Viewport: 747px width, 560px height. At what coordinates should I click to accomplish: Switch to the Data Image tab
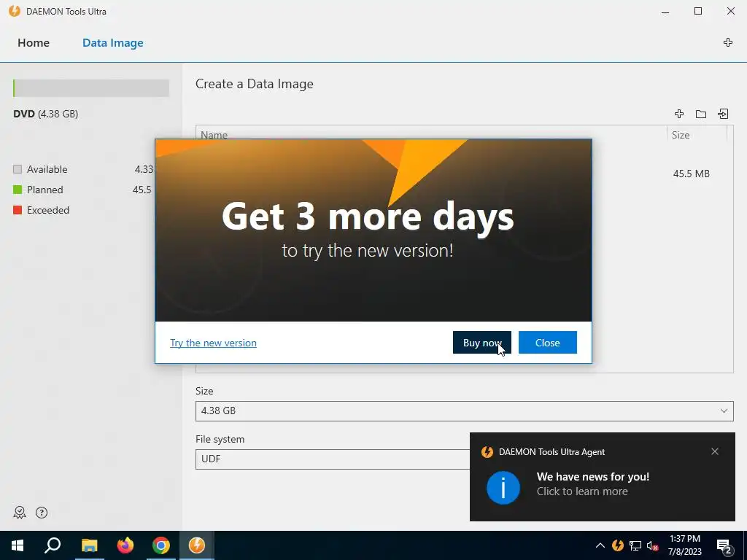click(113, 43)
